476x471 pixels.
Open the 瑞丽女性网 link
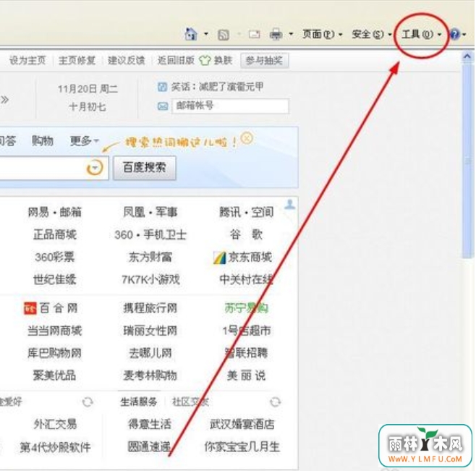pos(150,331)
